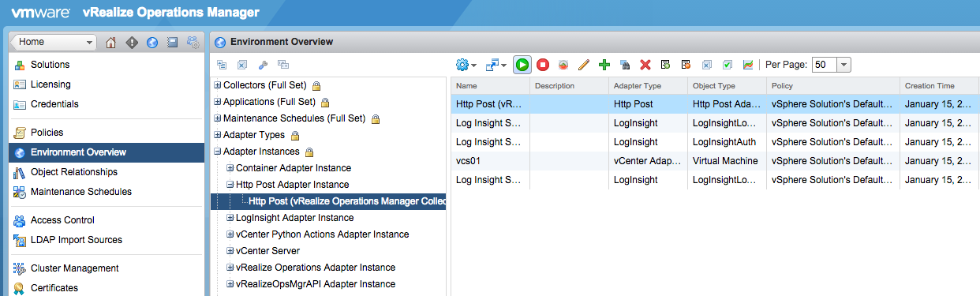Click the perform multi-collecting icon
The width and height of the screenshot is (980, 296).
click(x=563, y=65)
